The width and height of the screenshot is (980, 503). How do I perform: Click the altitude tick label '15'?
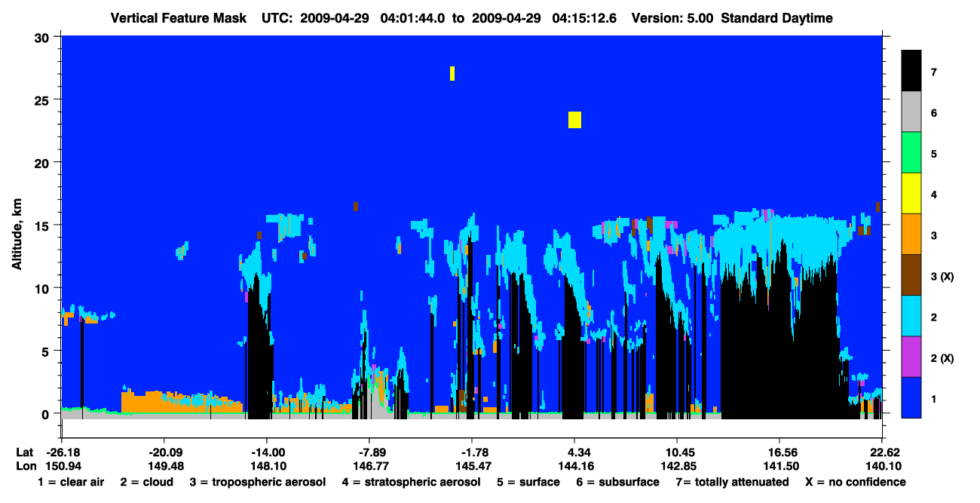(44, 225)
